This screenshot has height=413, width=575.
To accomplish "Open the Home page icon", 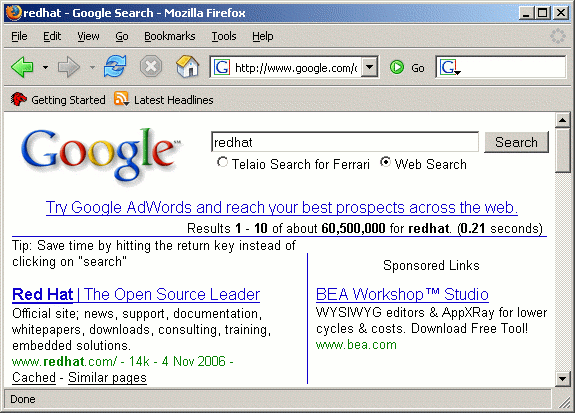I will click(187, 66).
